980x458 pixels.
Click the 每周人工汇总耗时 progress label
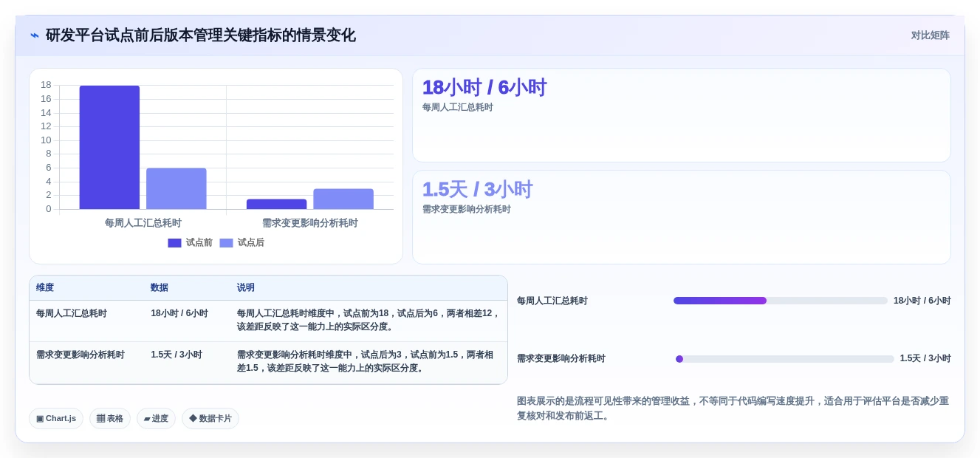(x=552, y=301)
